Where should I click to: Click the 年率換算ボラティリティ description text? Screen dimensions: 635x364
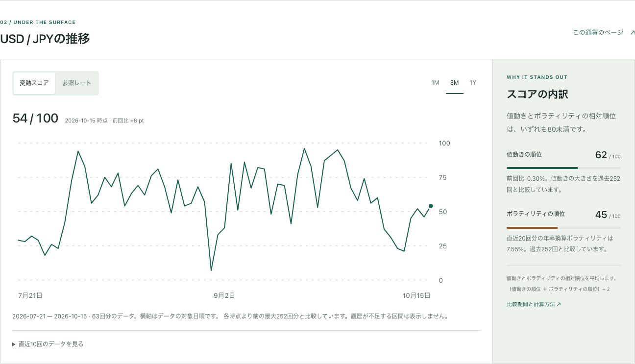pos(560,243)
